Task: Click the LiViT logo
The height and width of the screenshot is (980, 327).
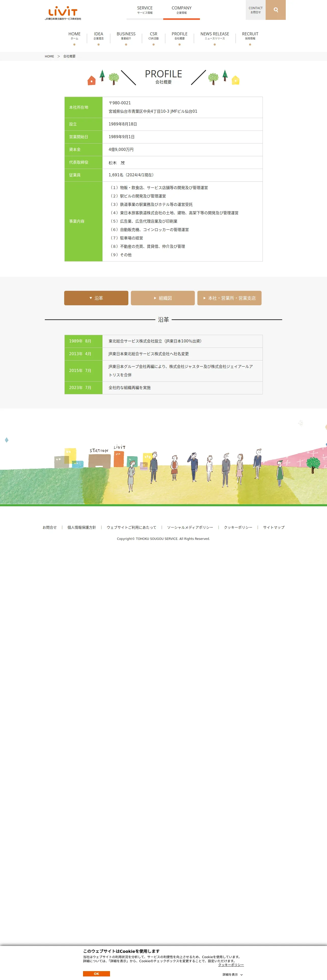Action: click(x=63, y=13)
